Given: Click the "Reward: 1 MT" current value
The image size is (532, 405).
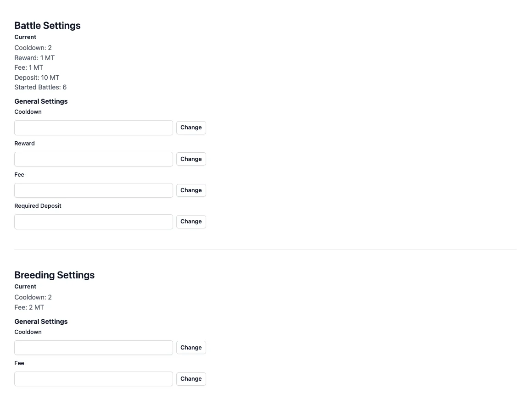Looking at the screenshot, I should coord(34,58).
